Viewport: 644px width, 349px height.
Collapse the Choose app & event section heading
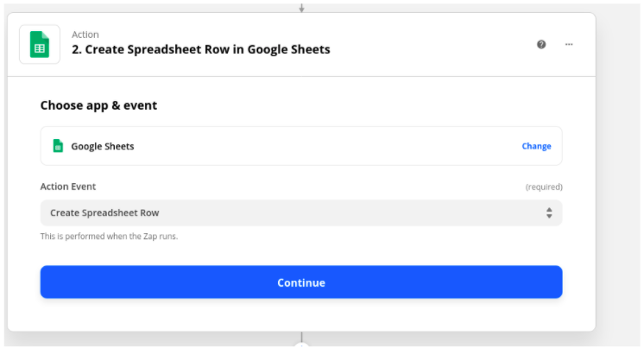(x=98, y=105)
